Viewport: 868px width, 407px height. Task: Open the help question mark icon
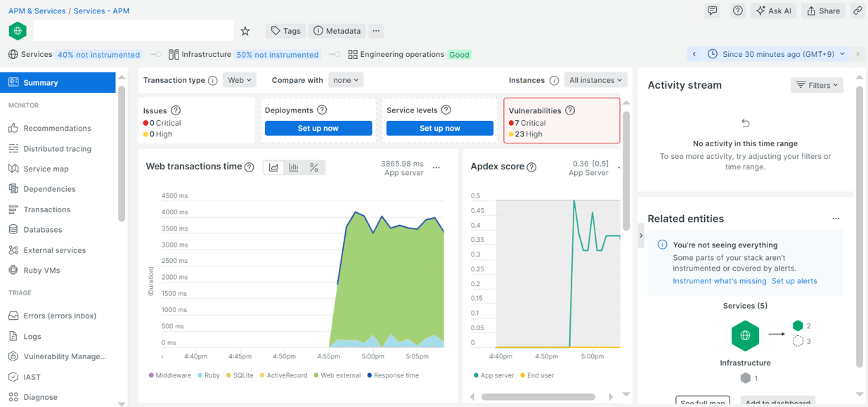coord(737,11)
